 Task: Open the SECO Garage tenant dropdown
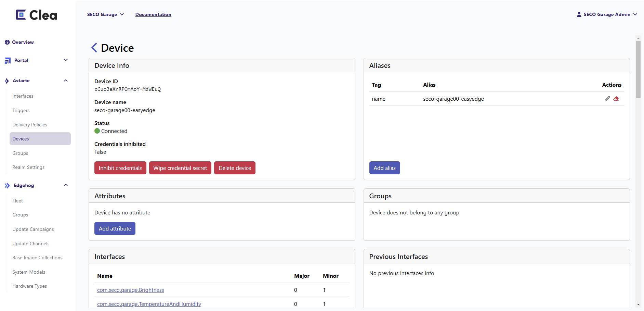point(105,14)
